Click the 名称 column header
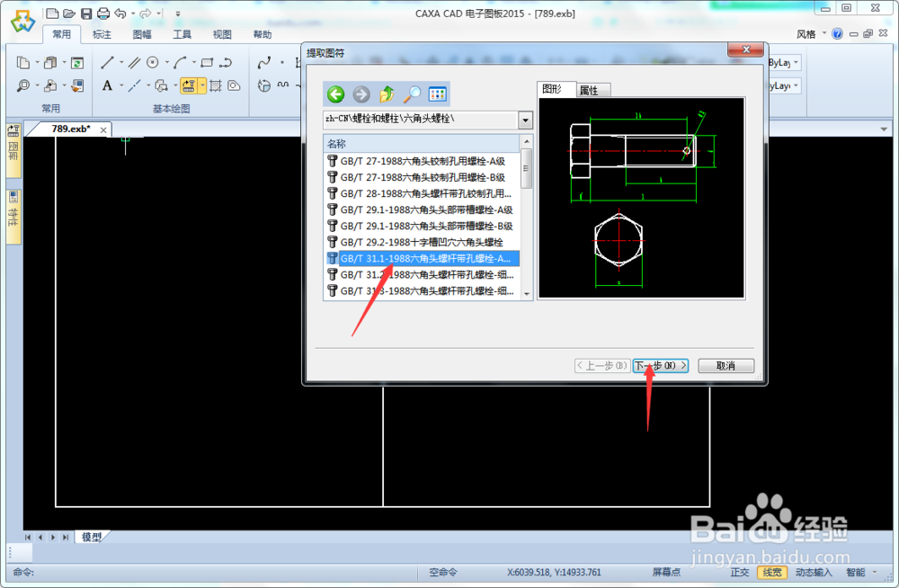This screenshot has width=899, height=588. pos(422,144)
